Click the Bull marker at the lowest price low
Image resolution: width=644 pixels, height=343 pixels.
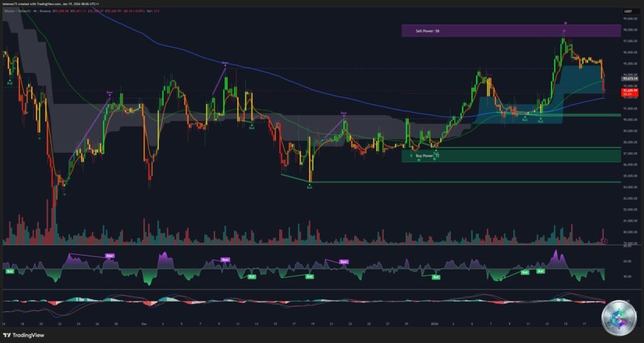pyautogui.click(x=309, y=186)
